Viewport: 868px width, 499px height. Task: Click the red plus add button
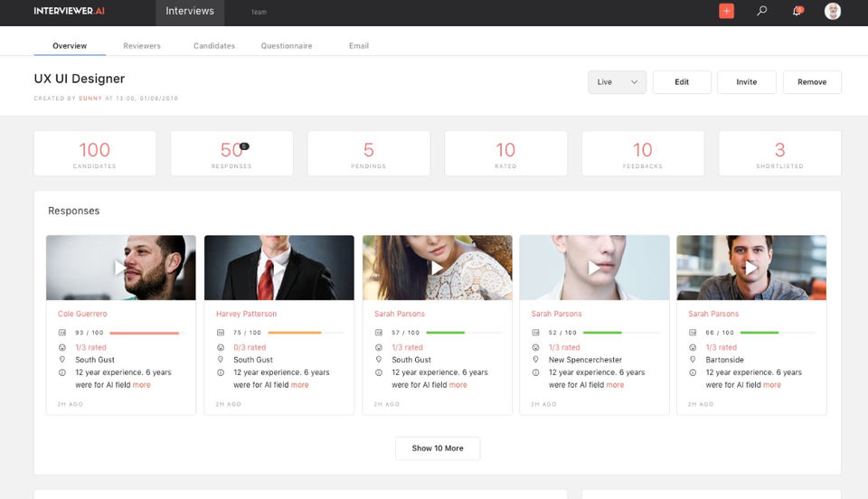[x=726, y=11]
